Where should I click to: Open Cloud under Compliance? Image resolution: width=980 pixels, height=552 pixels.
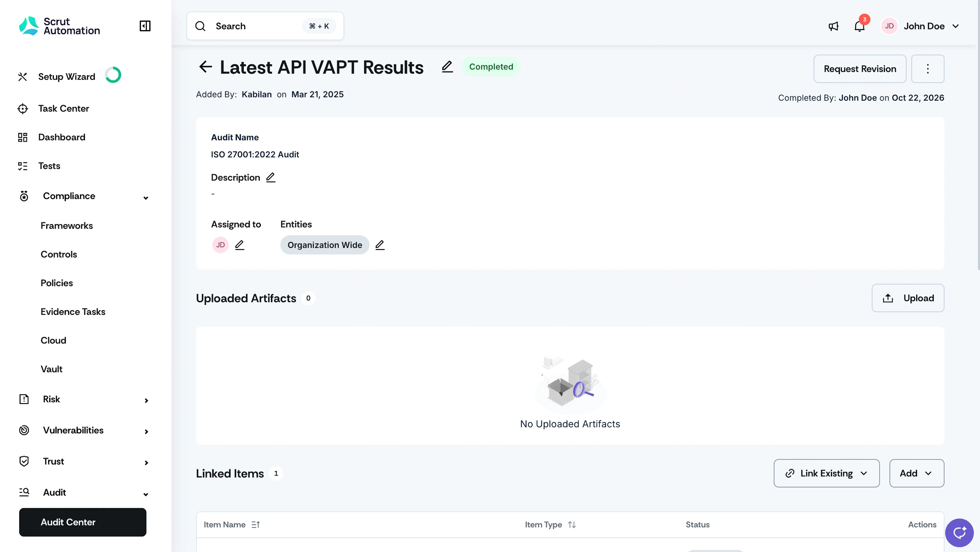[x=53, y=340]
